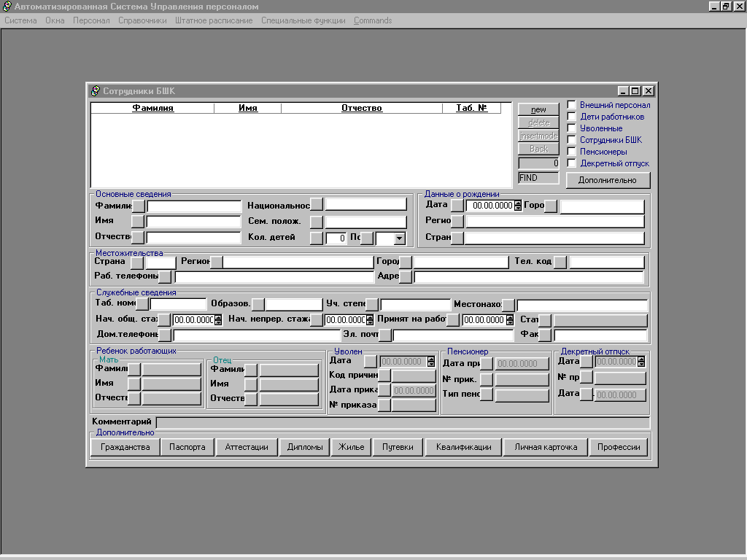Open the Справочники menu
747x560 pixels.
click(x=142, y=20)
